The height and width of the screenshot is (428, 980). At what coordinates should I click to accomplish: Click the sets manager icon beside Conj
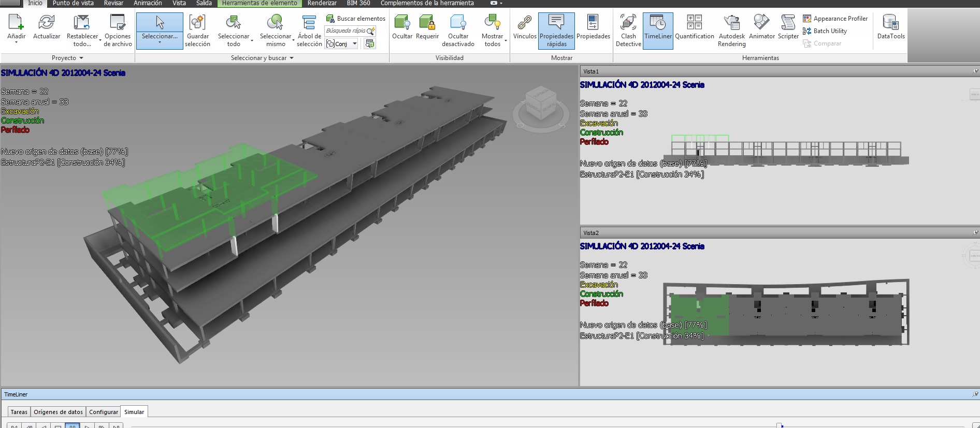click(x=370, y=44)
